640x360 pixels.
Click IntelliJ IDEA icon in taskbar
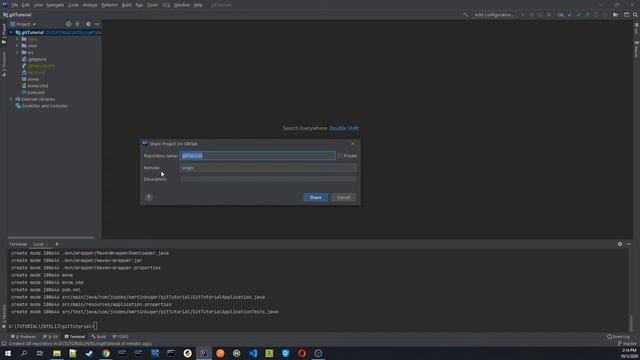204,353
